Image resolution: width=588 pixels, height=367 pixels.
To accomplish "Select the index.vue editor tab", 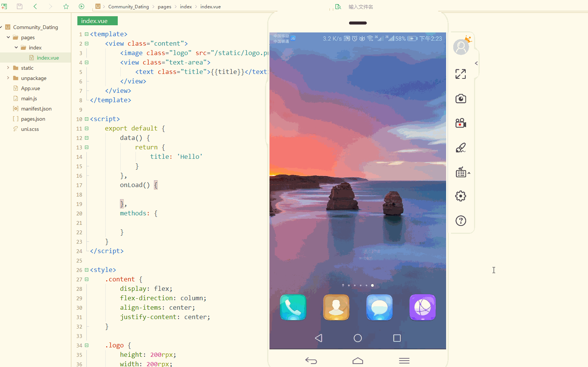I will 97,21.
